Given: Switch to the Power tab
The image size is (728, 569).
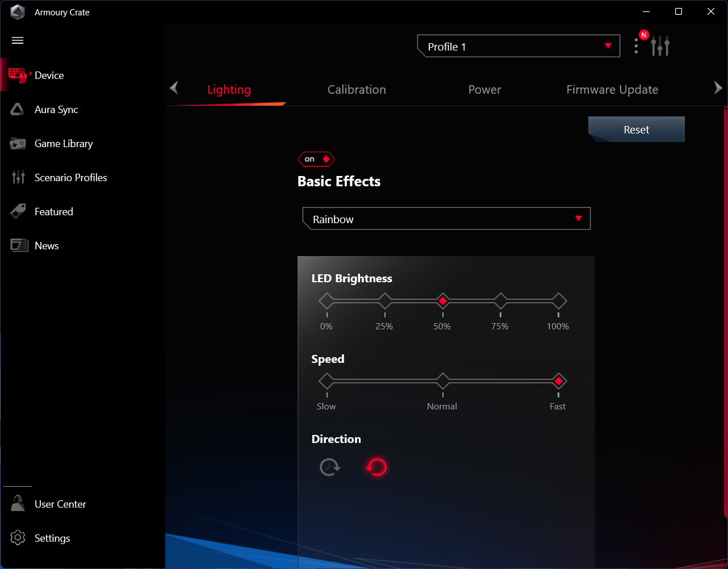Looking at the screenshot, I should tap(484, 90).
